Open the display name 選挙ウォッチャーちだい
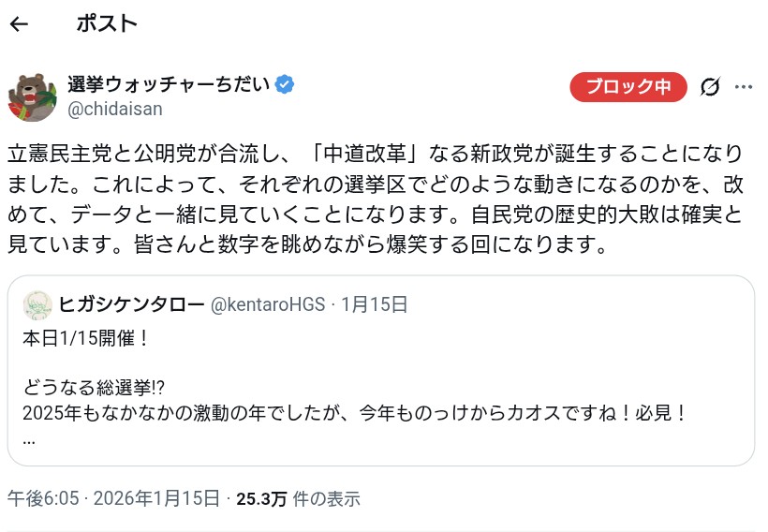 click(x=169, y=85)
